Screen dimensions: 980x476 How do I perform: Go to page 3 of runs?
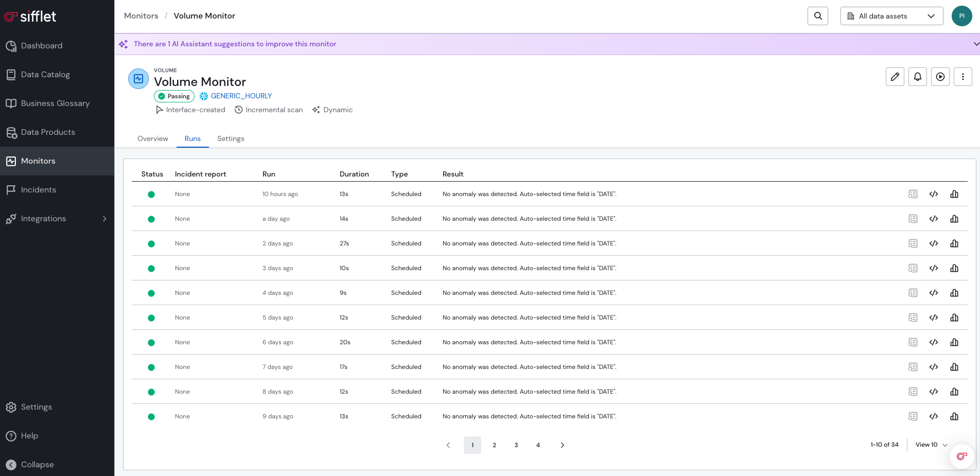click(x=516, y=445)
